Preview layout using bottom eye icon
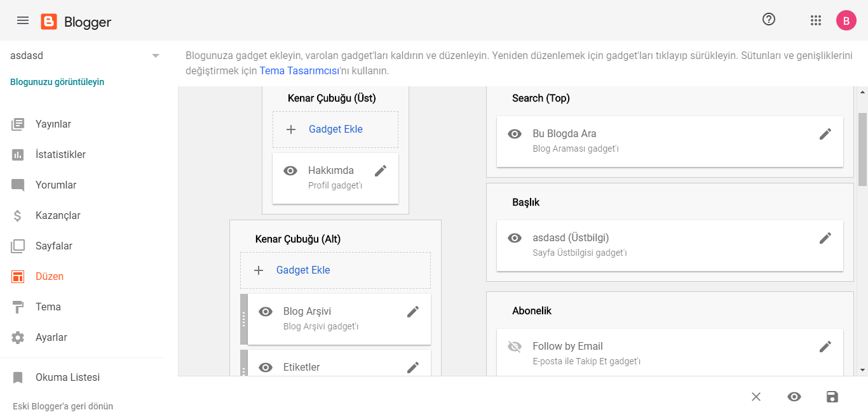Image resolution: width=868 pixels, height=417 pixels. point(794,397)
